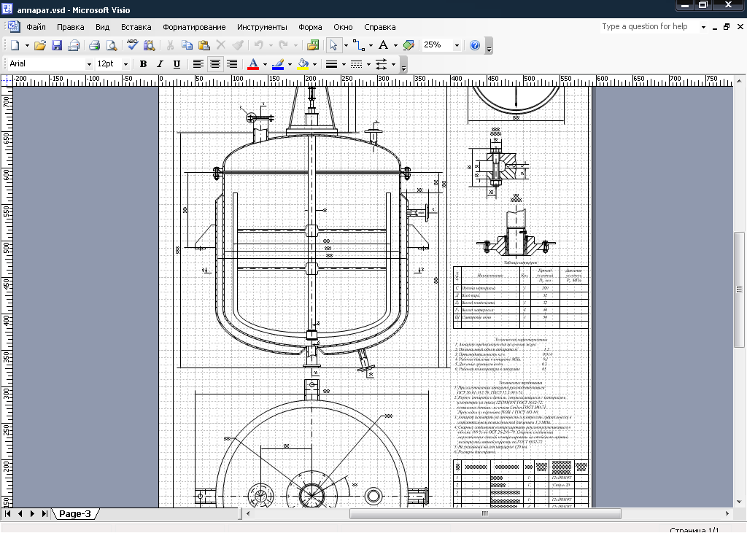Image resolution: width=747 pixels, height=560 pixels.
Task: Open the Правка menu
Action: pyautogui.click(x=71, y=27)
